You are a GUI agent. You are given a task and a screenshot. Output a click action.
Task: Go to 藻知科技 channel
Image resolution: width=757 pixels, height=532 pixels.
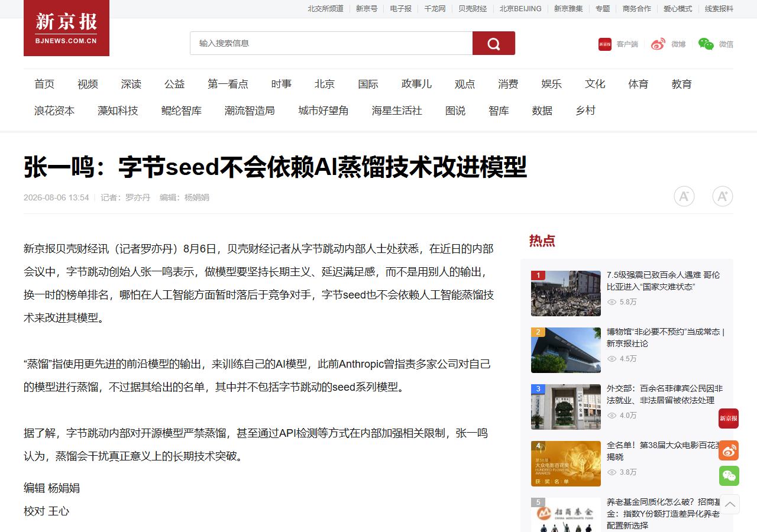(118, 111)
